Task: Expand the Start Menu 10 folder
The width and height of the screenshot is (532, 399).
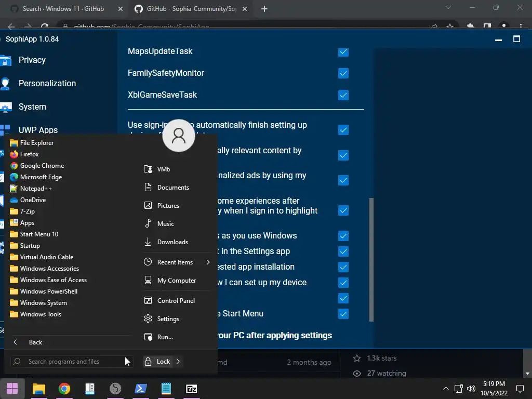Action: 34,234
